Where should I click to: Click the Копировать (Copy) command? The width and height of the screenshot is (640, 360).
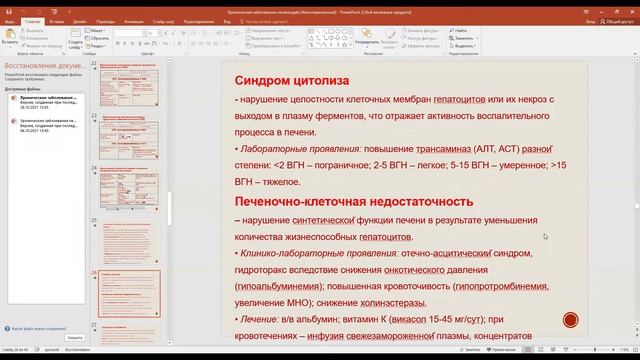point(34,38)
